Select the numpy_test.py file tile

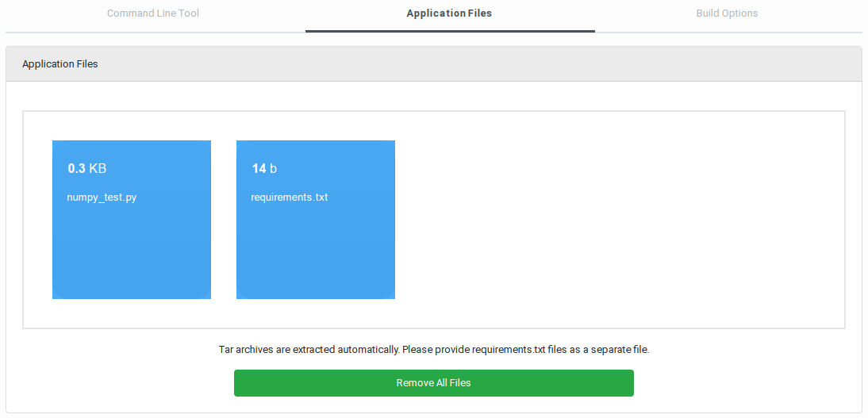click(x=132, y=220)
